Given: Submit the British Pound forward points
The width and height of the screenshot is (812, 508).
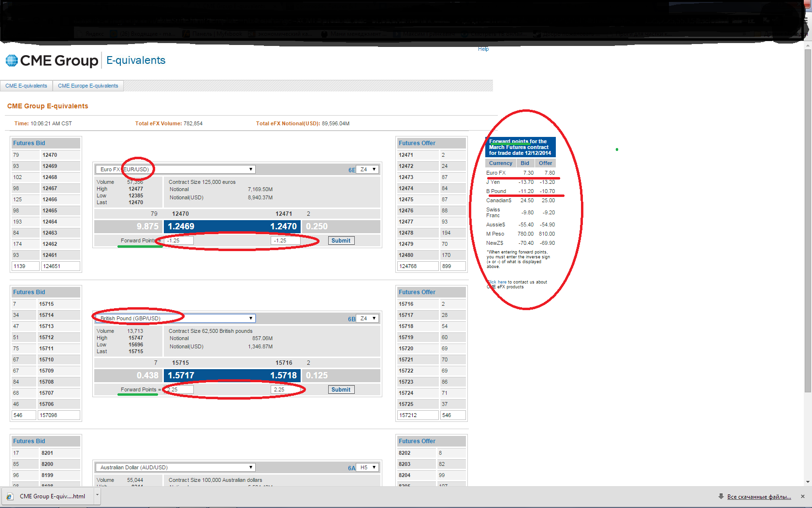Looking at the screenshot, I should coord(341,389).
